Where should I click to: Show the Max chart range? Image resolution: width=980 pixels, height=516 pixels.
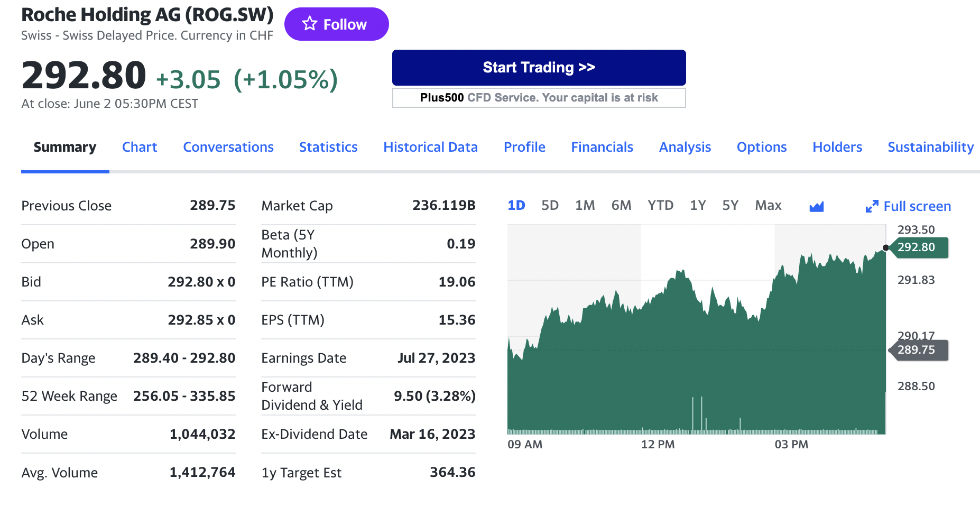pos(768,205)
